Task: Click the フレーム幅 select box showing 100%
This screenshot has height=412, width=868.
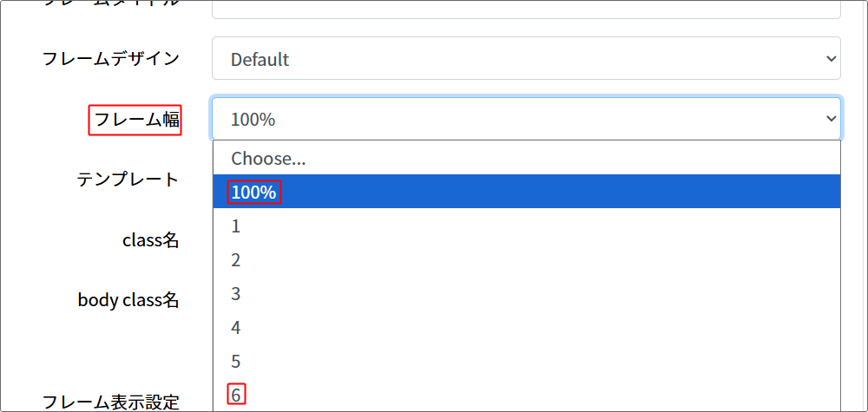Action: tap(525, 119)
